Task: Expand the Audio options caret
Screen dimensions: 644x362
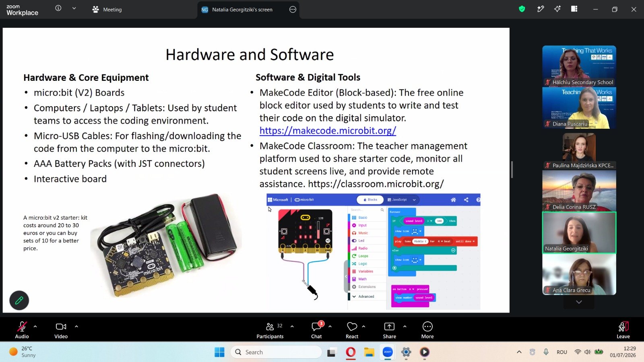Action: 35,327
